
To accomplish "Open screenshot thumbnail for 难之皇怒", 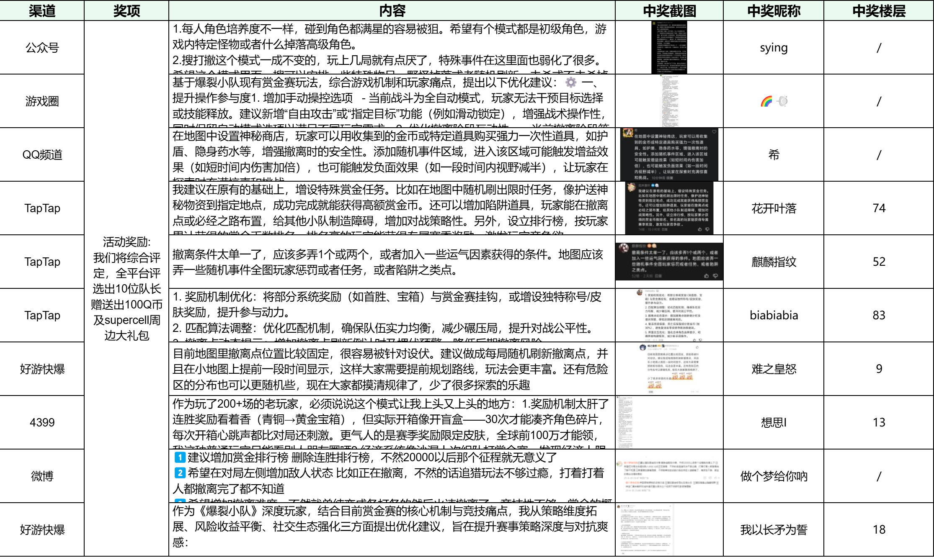I will [x=669, y=369].
